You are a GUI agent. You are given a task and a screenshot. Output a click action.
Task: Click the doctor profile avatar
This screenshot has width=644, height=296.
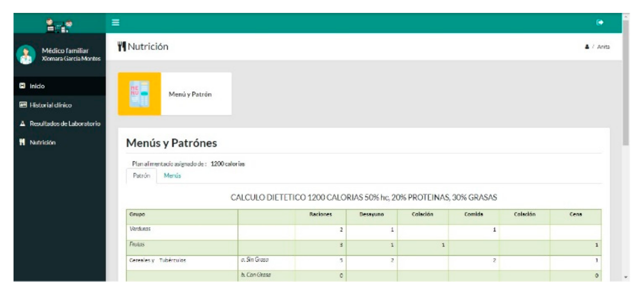pyautogui.click(x=26, y=55)
